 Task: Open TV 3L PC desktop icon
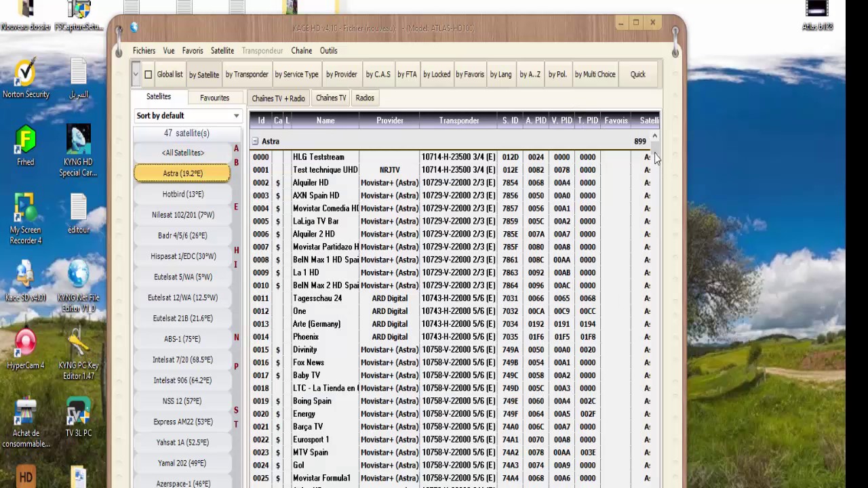click(x=78, y=417)
